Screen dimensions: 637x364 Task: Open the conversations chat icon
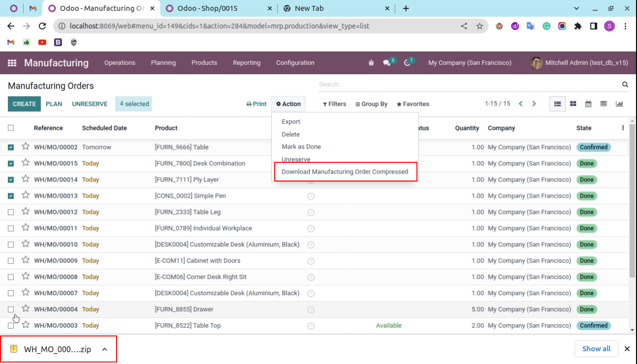click(387, 63)
